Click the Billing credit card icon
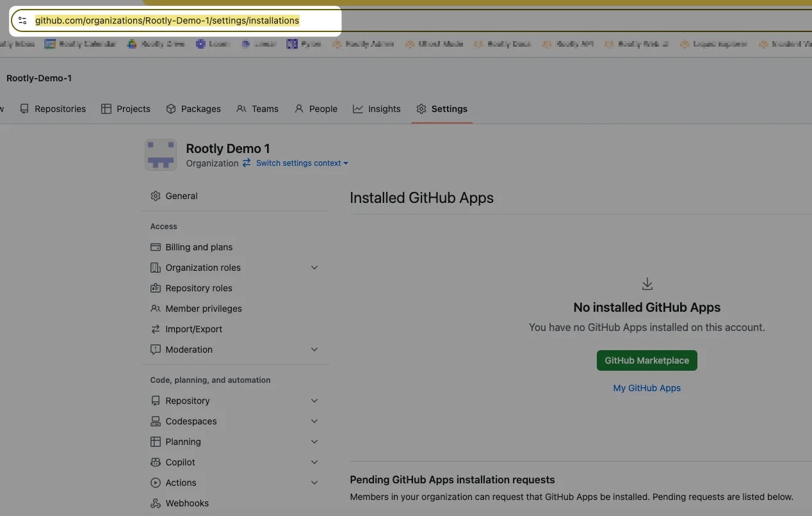Screen dimensions: 812x516 click(x=156, y=247)
